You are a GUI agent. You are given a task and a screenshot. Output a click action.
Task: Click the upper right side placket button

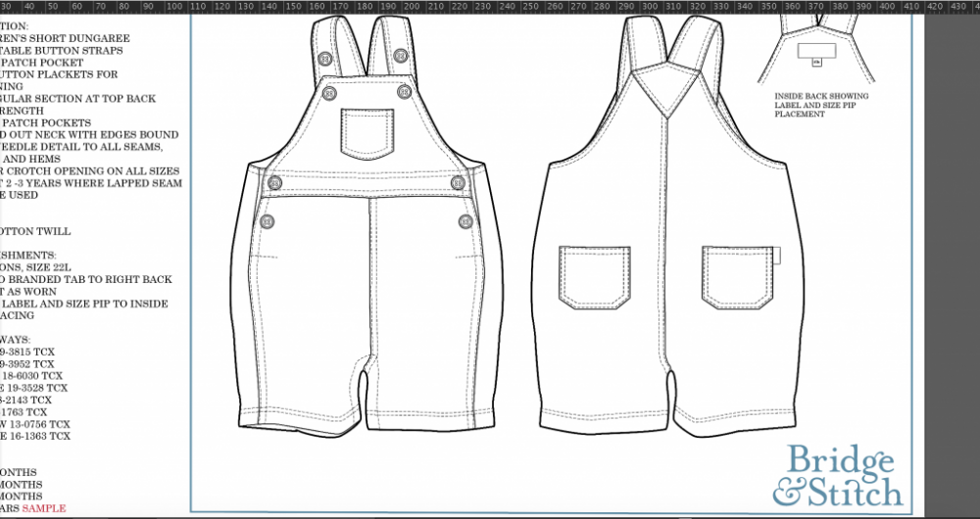pos(458,182)
